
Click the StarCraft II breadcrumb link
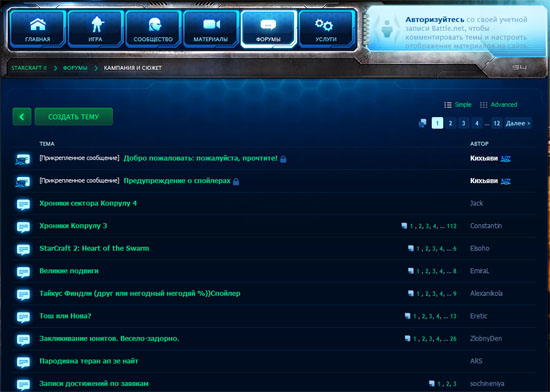coord(29,68)
